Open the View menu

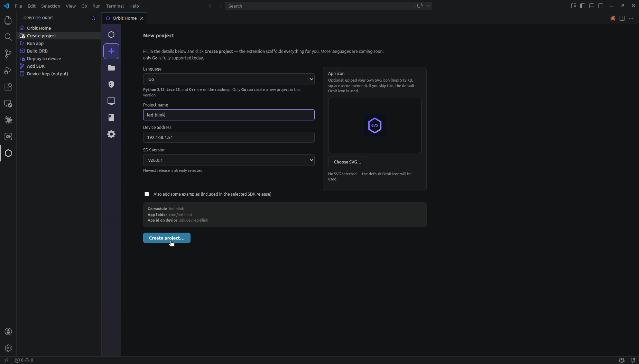point(71,6)
